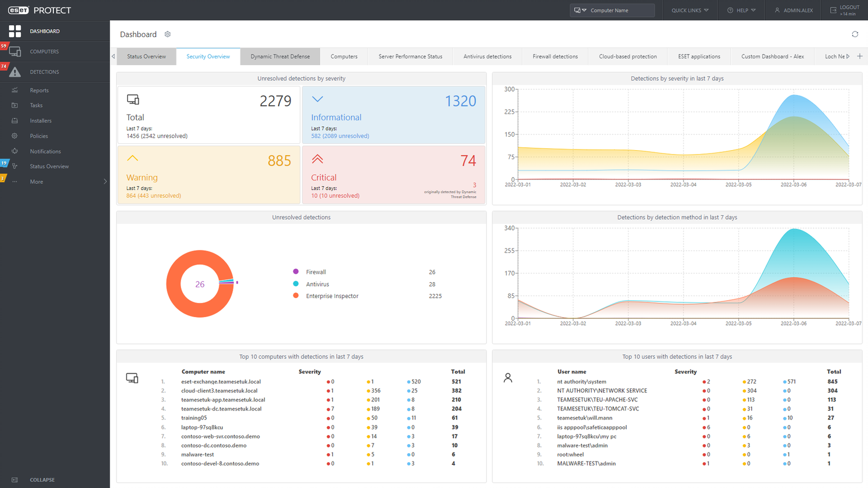The height and width of the screenshot is (488, 868).
Task: Open the ESET applications tab
Action: (x=699, y=56)
